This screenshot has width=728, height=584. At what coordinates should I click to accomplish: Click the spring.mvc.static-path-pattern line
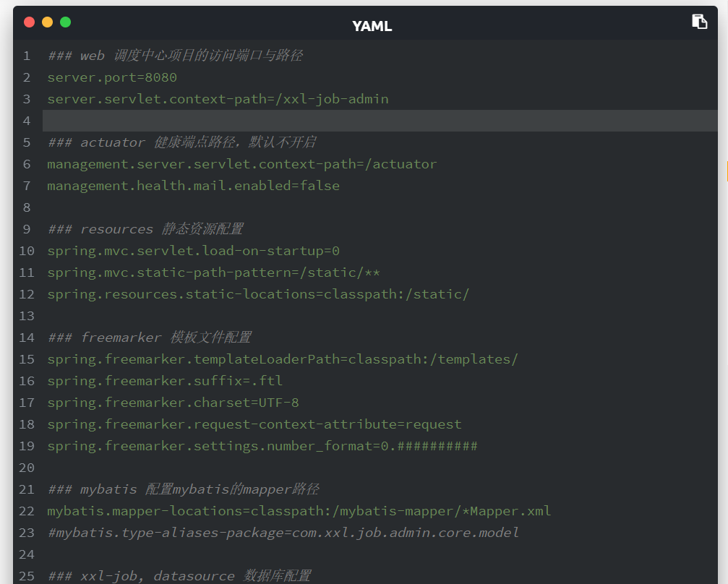(213, 272)
